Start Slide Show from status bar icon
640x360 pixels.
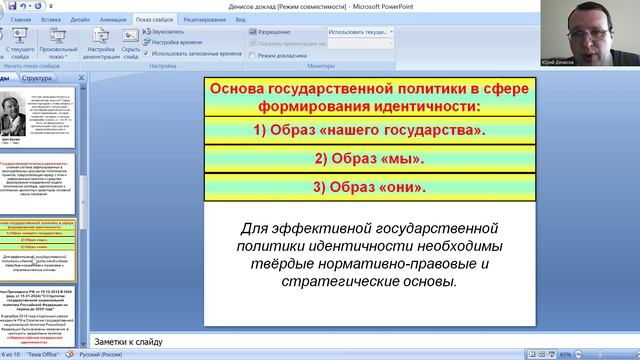(x=552, y=354)
